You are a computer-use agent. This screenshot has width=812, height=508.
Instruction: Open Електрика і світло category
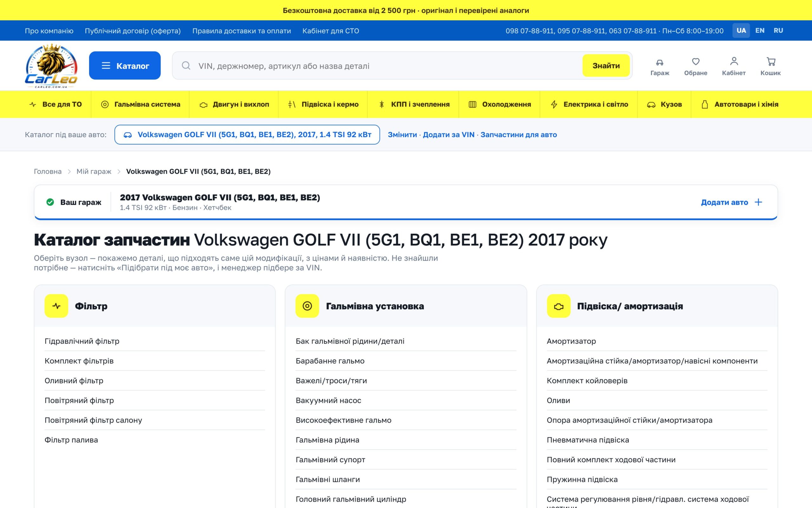coord(589,104)
